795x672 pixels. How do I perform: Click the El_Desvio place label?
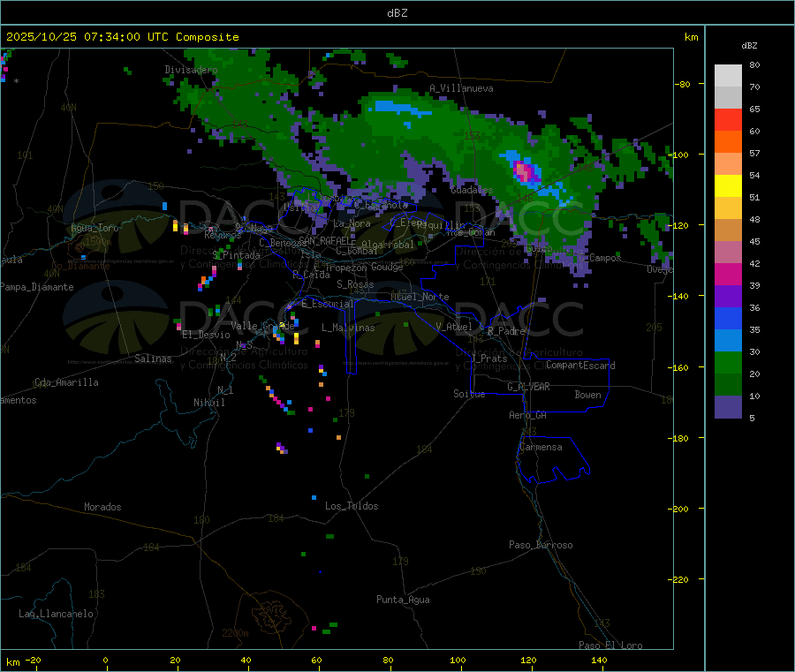click(207, 335)
